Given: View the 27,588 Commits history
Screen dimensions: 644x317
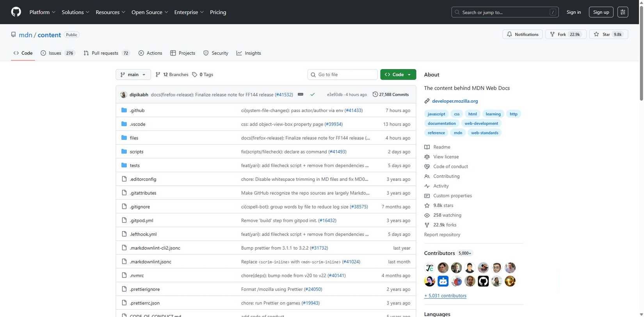Looking at the screenshot, I should coord(391,94).
